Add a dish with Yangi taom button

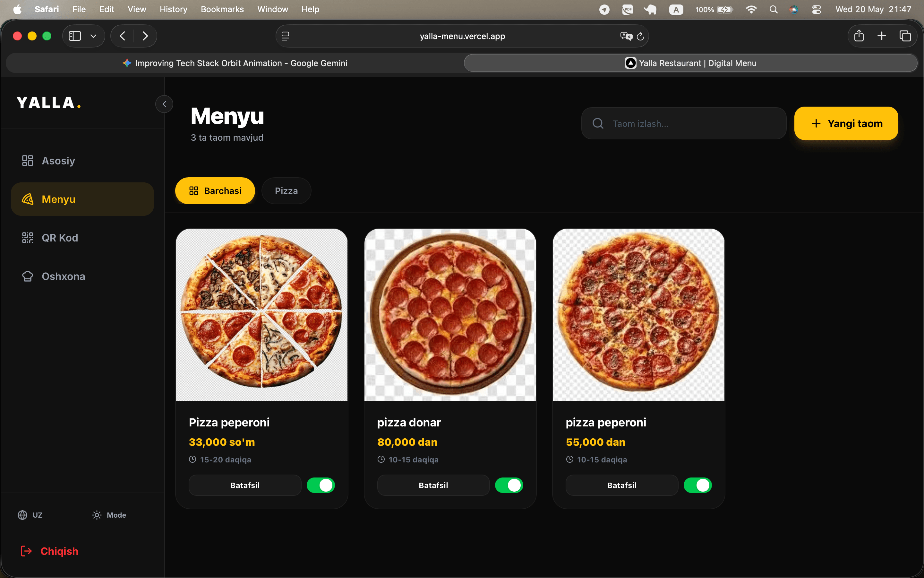pos(846,124)
